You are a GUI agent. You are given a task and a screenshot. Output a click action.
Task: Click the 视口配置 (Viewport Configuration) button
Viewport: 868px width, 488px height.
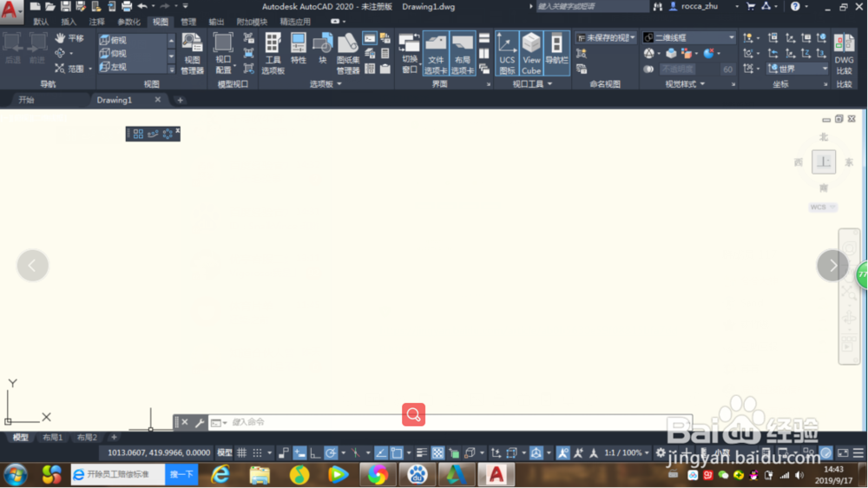pos(224,53)
